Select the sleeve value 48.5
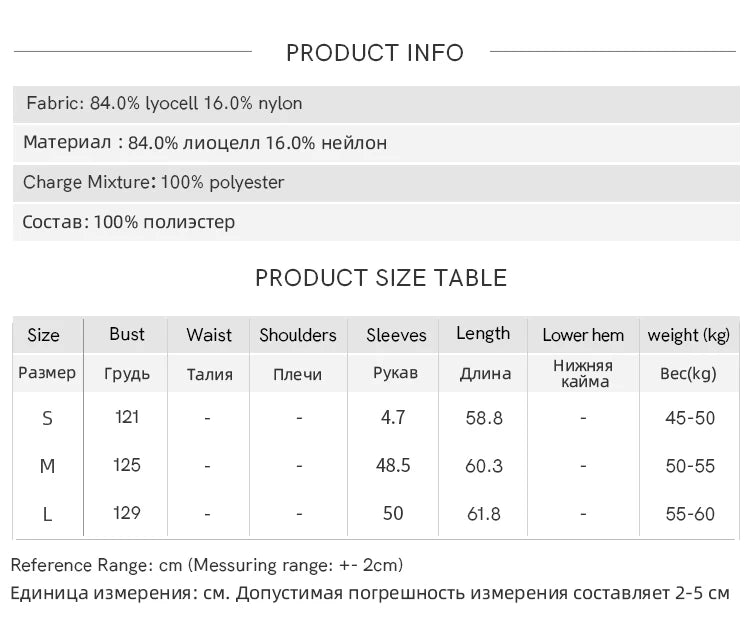 pyautogui.click(x=394, y=466)
